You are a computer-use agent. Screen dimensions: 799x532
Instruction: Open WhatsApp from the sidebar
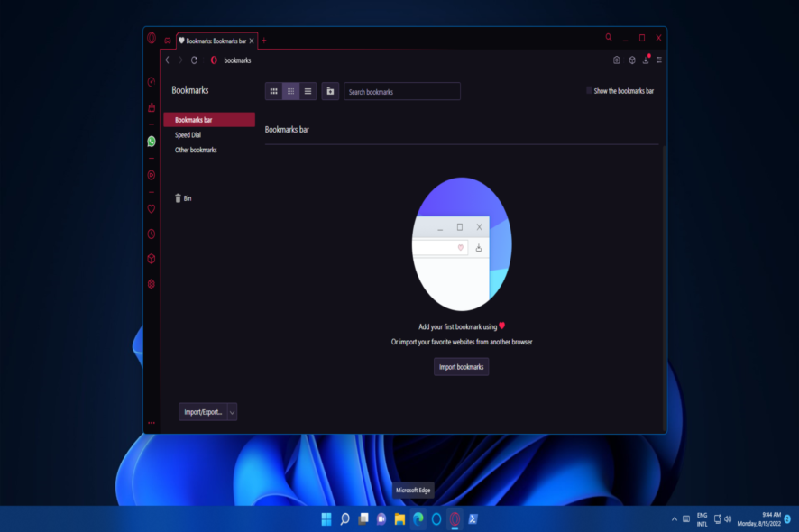[152, 142]
